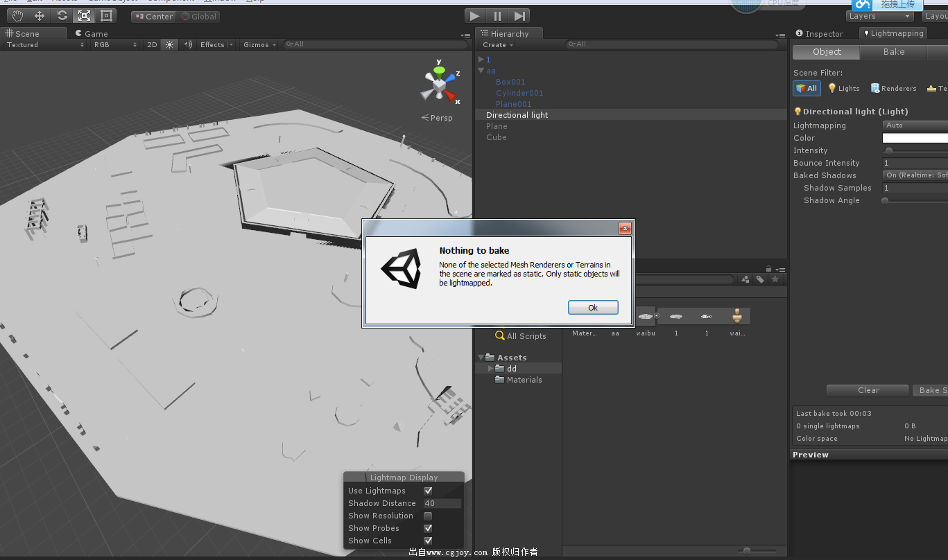The height and width of the screenshot is (560, 948).
Task: Enable Show Resolution checkbox
Action: (428, 516)
